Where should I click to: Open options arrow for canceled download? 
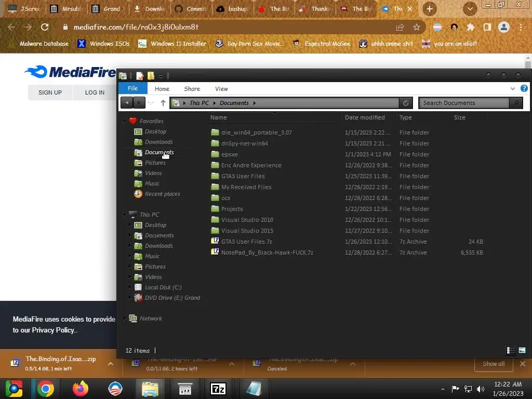click(x=353, y=364)
